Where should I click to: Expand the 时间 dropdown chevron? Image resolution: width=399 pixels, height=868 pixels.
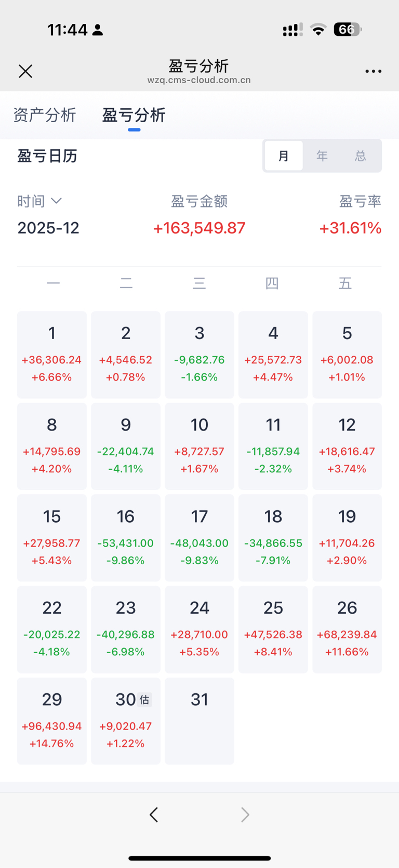[57, 201]
